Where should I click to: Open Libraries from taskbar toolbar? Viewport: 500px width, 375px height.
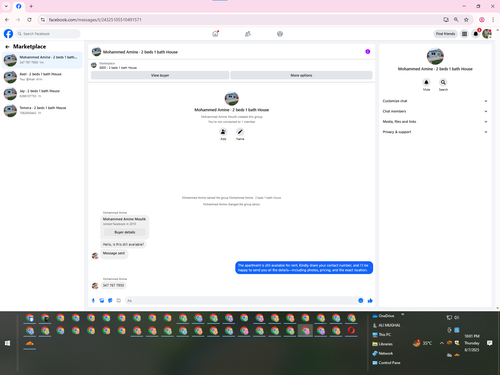382,344
